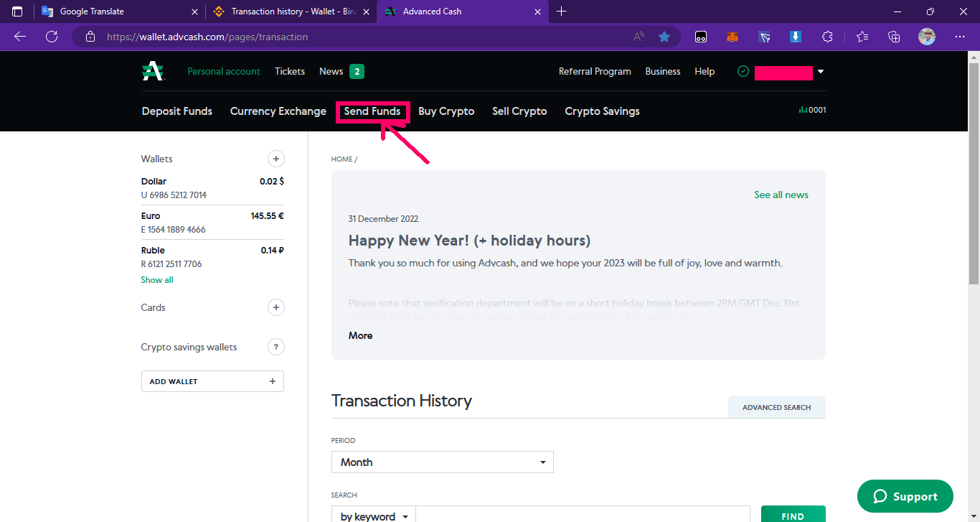Close the Transaction history Binance tab
Screen dimensions: 980x522
[367, 11]
